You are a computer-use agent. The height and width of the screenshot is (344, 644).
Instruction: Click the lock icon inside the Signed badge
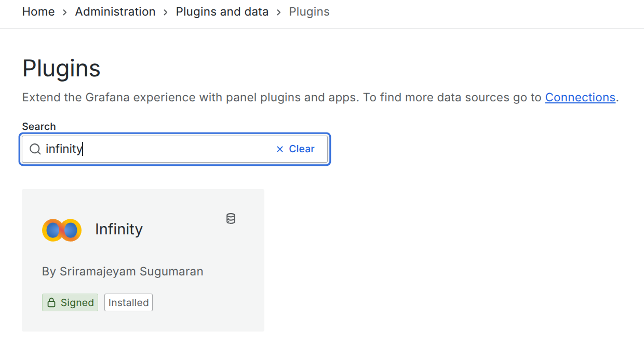point(53,302)
